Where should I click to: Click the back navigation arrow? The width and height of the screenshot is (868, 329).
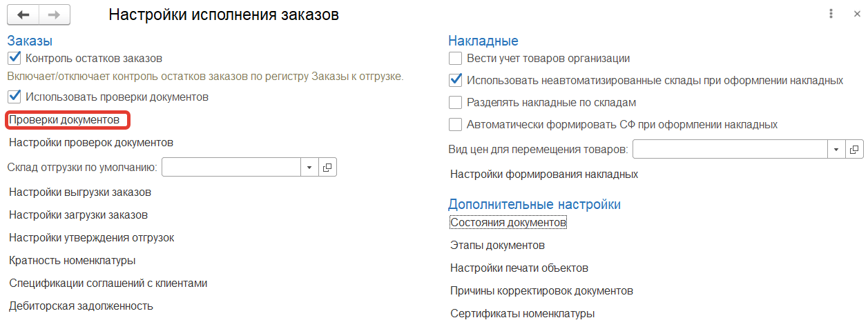pos(23,14)
